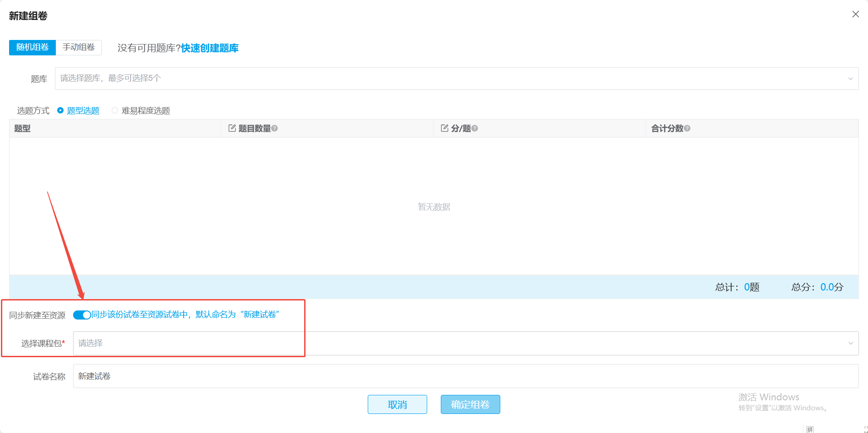The width and height of the screenshot is (868, 433).
Task: Open the 选择课程包 dropdown
Action: coord(466,343)
